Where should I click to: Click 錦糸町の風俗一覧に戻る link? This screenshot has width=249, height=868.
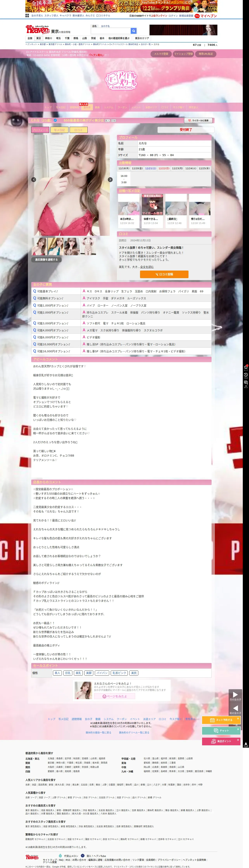(x=98, y=733)
